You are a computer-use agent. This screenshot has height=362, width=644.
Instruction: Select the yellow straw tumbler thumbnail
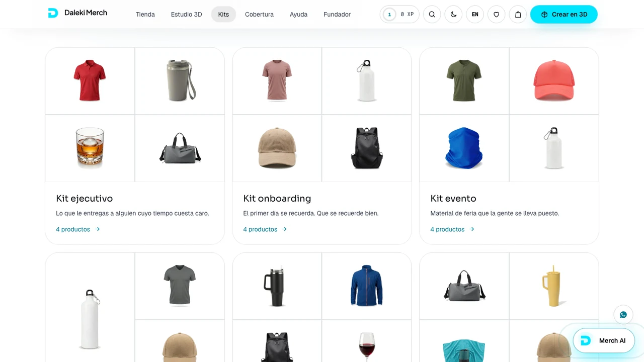554,286
